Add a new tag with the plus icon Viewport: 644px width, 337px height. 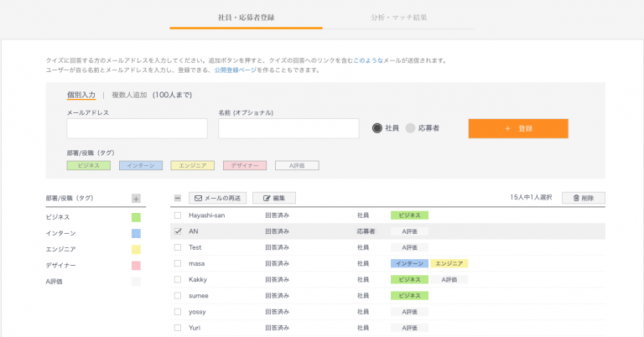136,199
